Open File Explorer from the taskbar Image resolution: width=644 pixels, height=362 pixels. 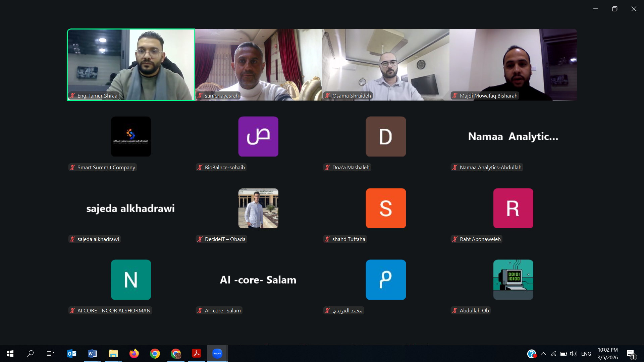(113, 353)
